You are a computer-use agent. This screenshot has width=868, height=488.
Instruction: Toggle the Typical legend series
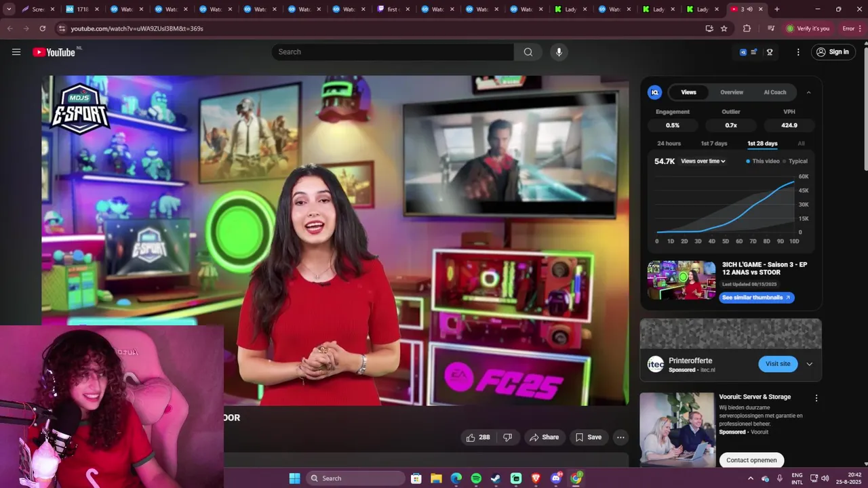(795, 161)
